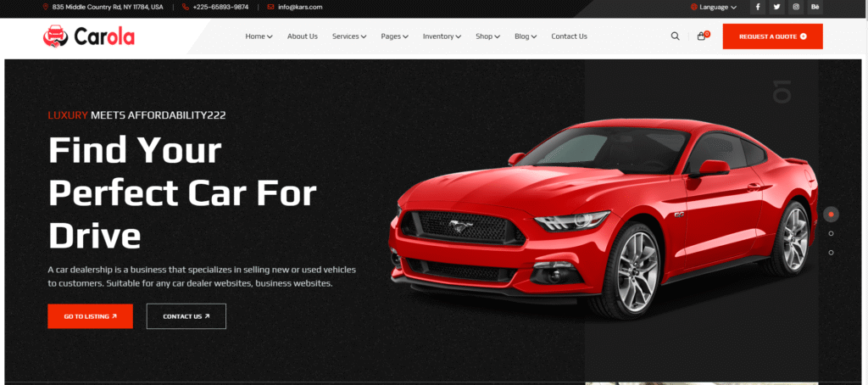Viewport: 868px width, 385px height.
Task: Open the Twitter social icon
Action: (x=776, y=7)
